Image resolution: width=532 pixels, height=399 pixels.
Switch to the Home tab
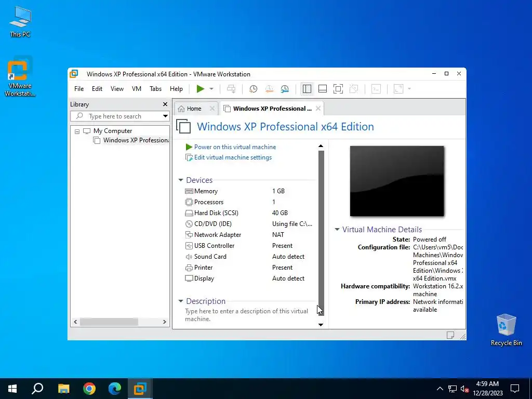click(194, 109)
